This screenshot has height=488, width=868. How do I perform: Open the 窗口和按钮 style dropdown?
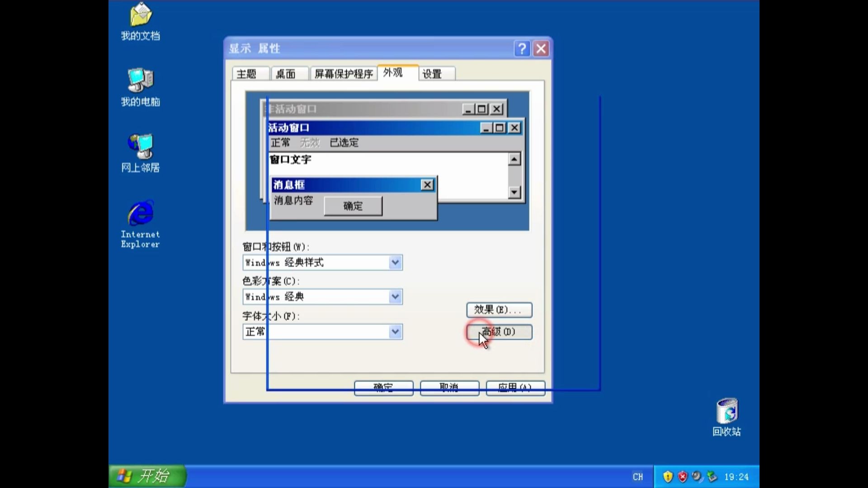tap(396, 263)
